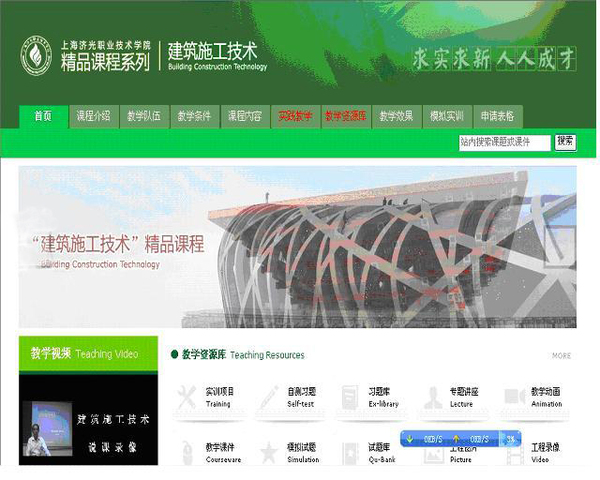Open the 工程录像 Video link
The width and height of the screenshot is (600, 480).
coord(546,453)
